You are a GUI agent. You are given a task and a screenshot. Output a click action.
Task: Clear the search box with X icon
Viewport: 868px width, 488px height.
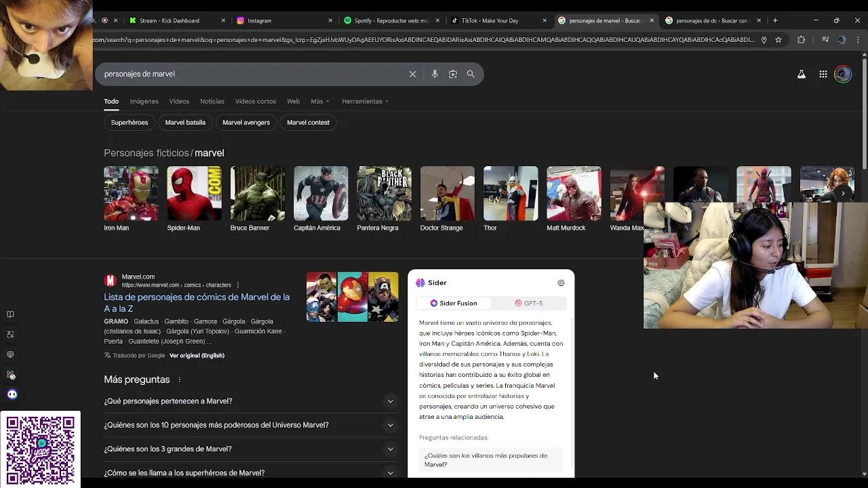point(412,74)
